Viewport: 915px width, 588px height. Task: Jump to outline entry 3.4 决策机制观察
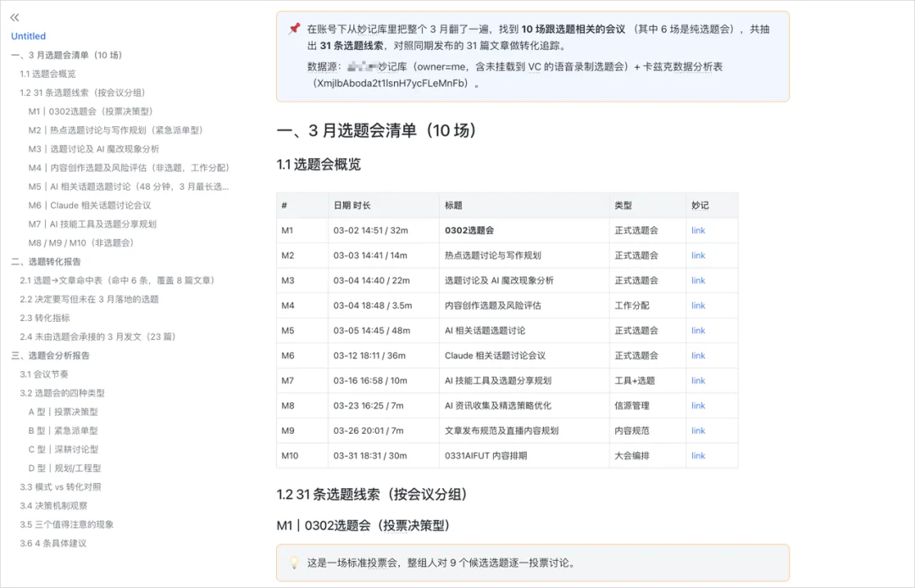coord(53,505)
